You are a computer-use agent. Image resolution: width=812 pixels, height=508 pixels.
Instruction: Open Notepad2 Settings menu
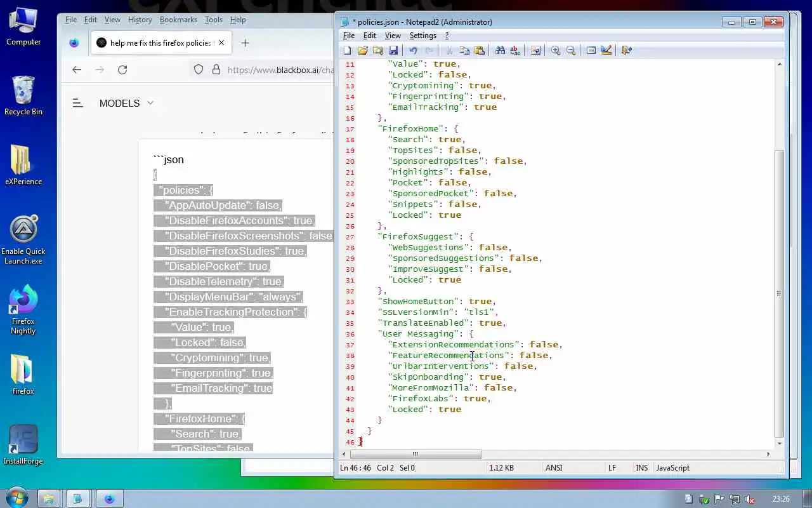422,36
